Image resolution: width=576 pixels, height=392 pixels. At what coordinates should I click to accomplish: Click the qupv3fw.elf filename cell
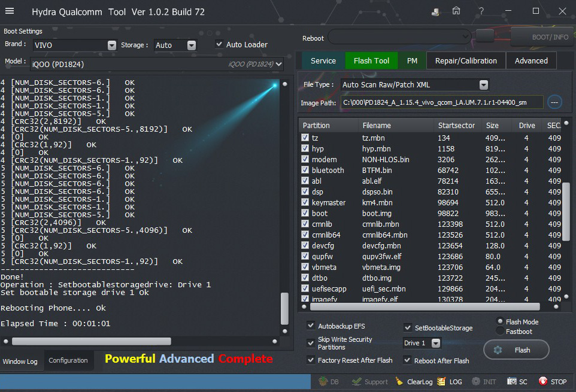point(381,256)
